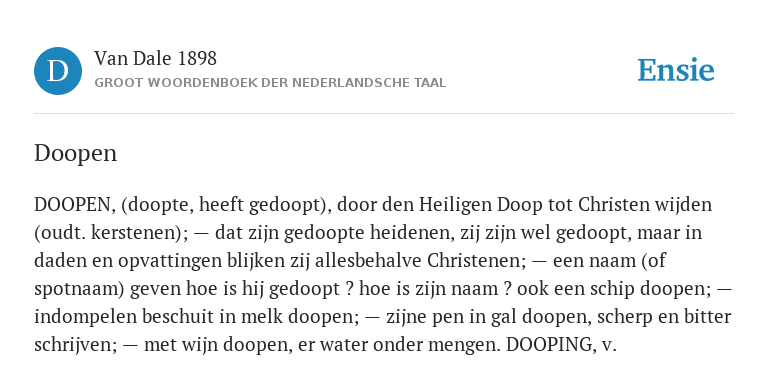This screenshot has height=384, width=768.
Task: Open the Ensie logo link
Action: point(675,70)
